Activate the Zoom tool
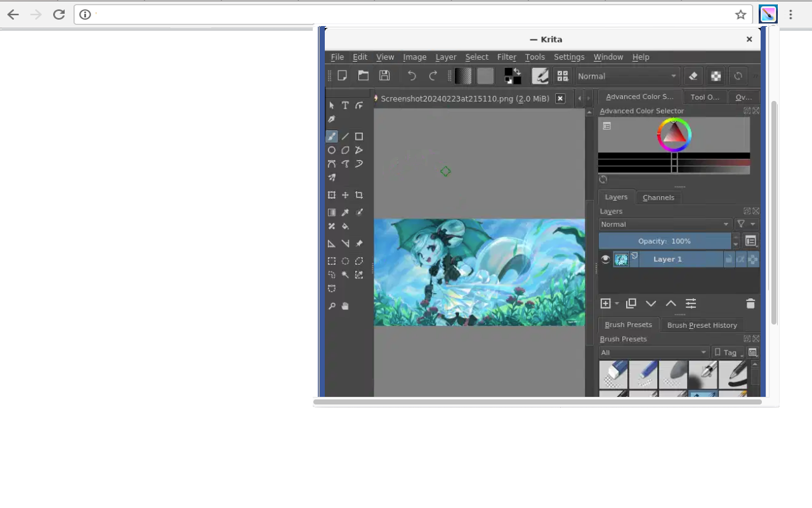The height and width of the screenshot is (508, 812). pos(331,305)
